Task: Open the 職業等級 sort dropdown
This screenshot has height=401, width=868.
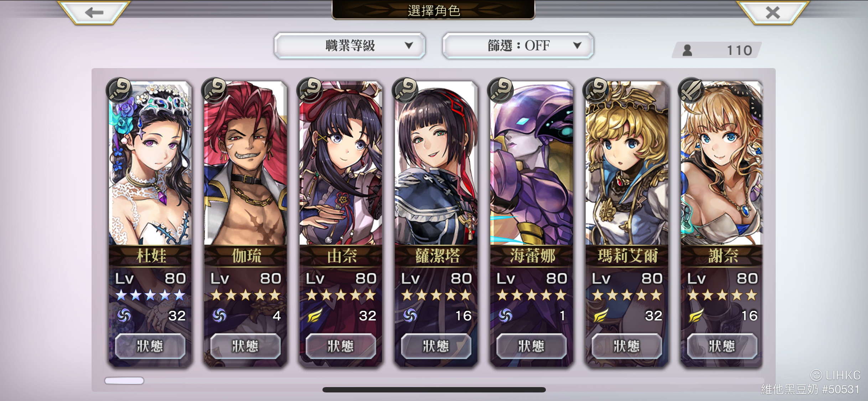Action: [350, 46]
